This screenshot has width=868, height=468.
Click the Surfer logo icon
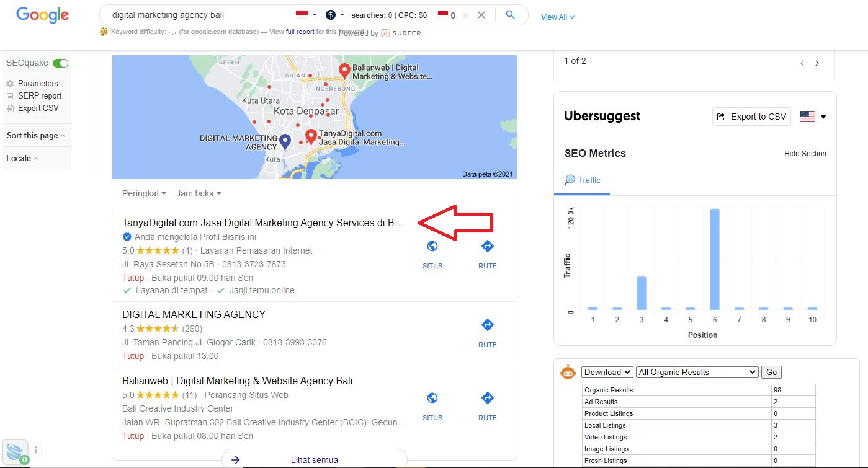[385, 33]
